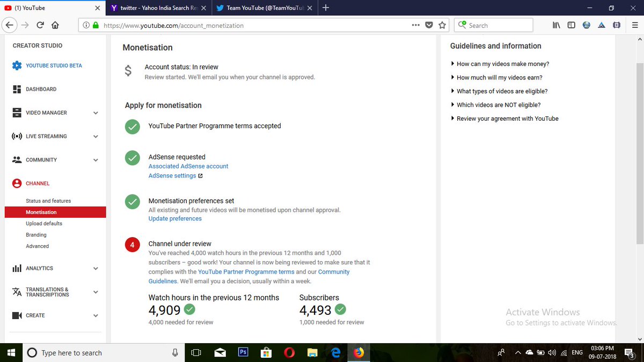644x362 pixels.
Task: Expand Translations & Transcriptions section
Action: tap(96, 292)
